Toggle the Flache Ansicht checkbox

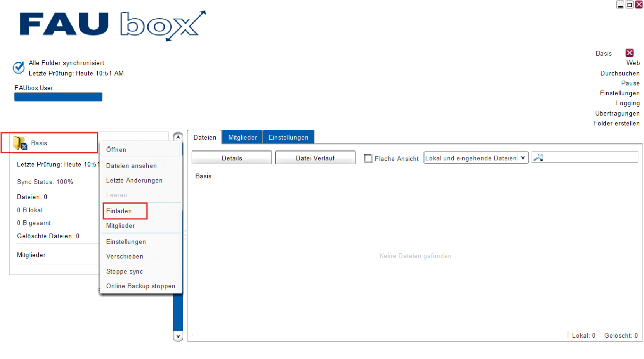368,159
